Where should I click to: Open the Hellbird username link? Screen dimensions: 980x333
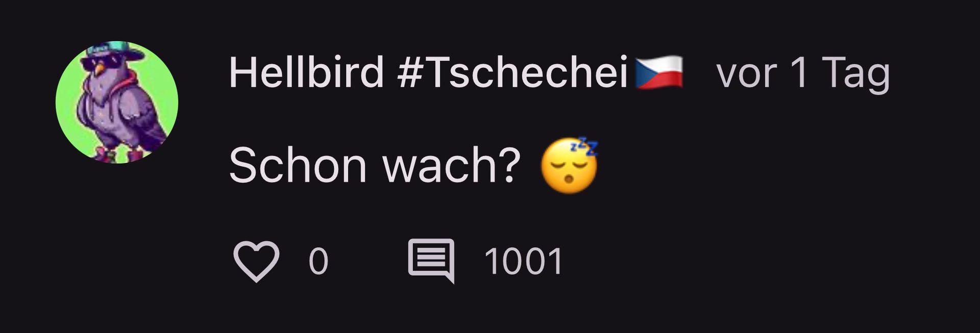coord(306,72)
